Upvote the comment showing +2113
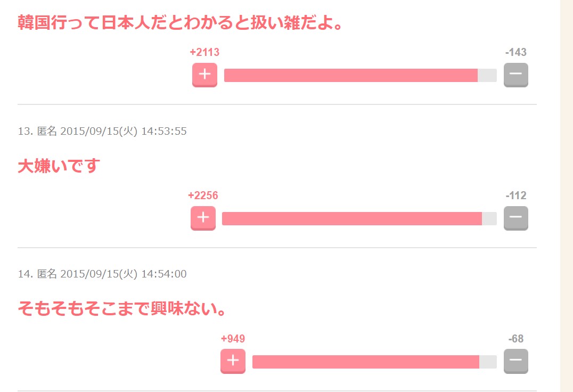 click(x=204, y=75)
